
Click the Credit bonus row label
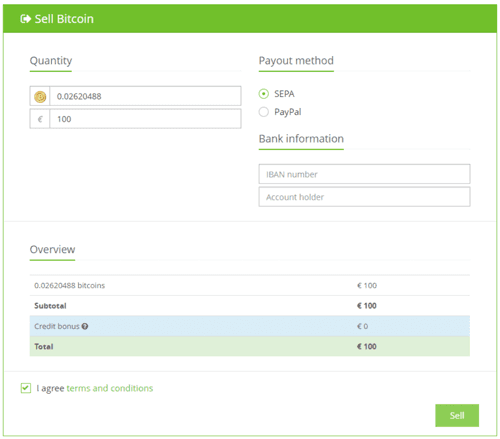coord(57,326)
